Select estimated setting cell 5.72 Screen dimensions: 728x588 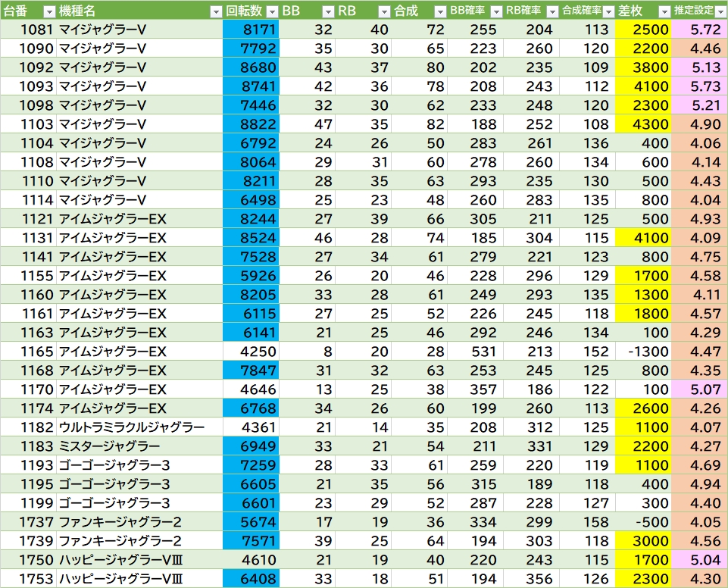(699, 30)
